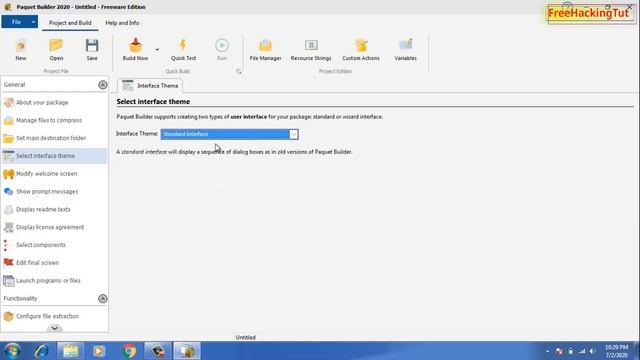
Task: Open File Explorer from taskbar
Action: 70,351
